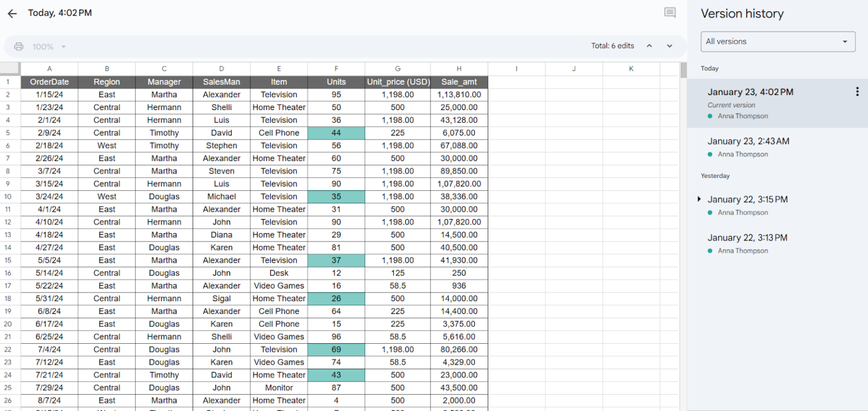868x411 pixels.
Task: Click the SalesMan cell Michael
Action: (x=222, y=196)
